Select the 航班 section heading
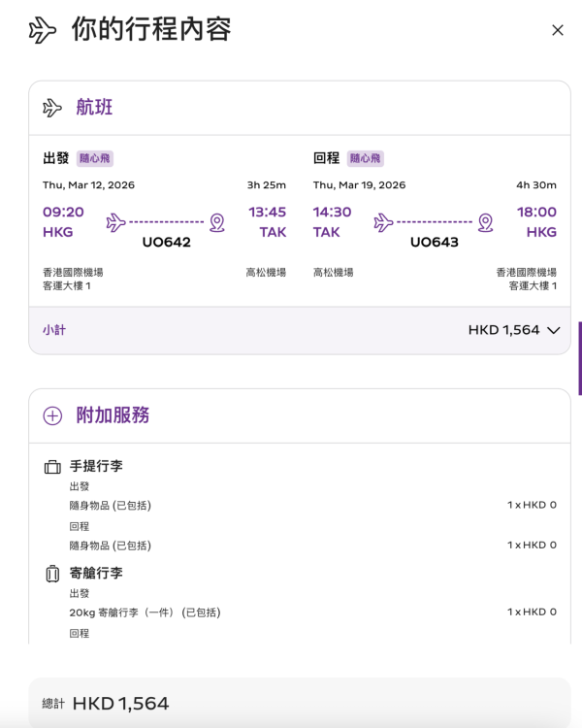This screenshot has width=582, height=728. point(94,108)
